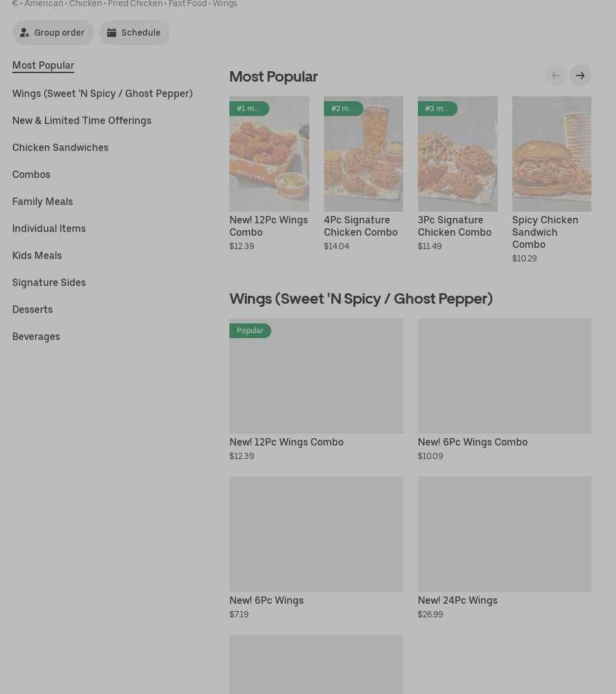616x694 pixels.
Task: Open Beverages category
Action: [x=36, y=336]
